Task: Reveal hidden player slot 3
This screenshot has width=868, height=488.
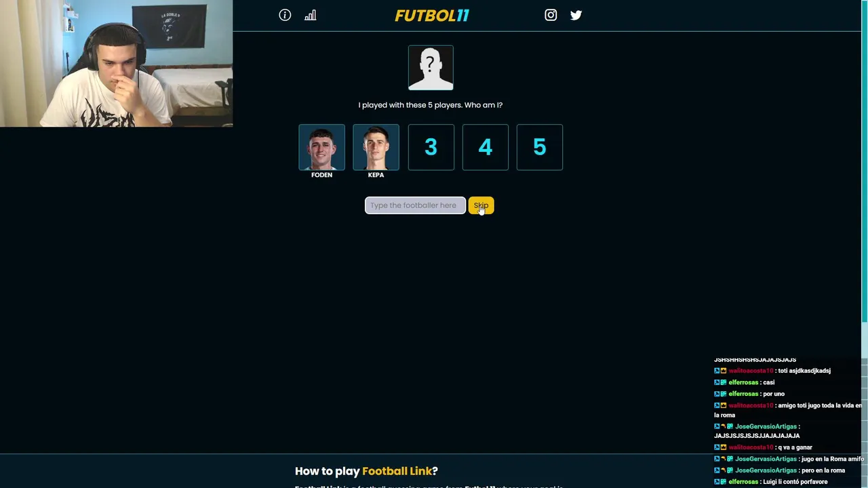Action: 431,147
